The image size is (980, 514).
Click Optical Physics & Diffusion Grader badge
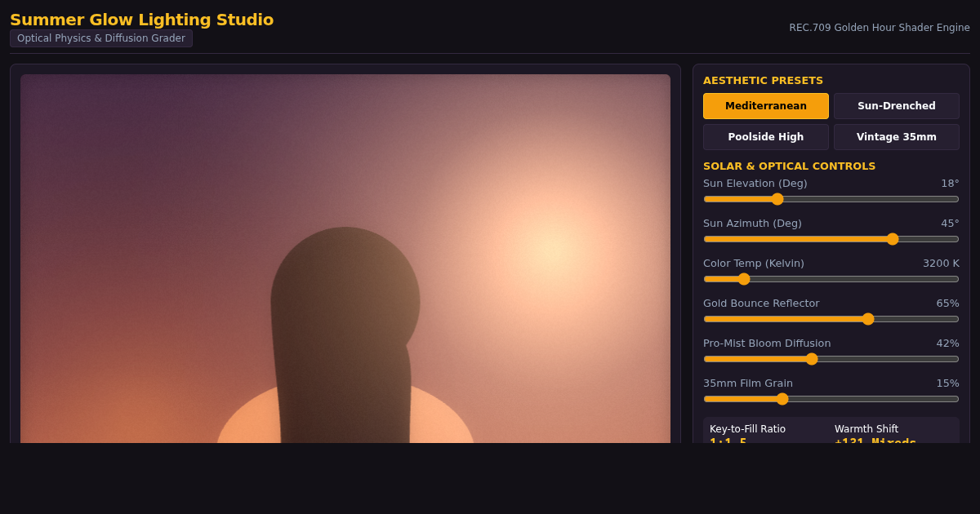tap(101, 38)
